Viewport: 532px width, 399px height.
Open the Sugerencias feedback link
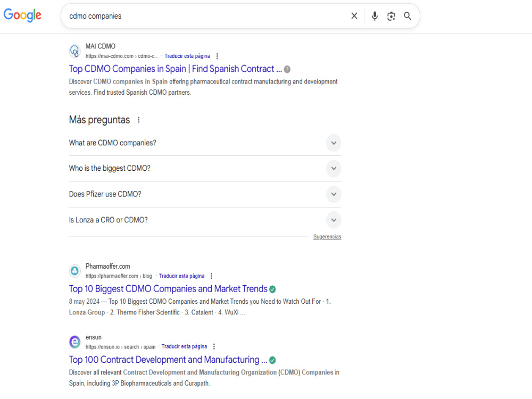click(x=327, y=237)
